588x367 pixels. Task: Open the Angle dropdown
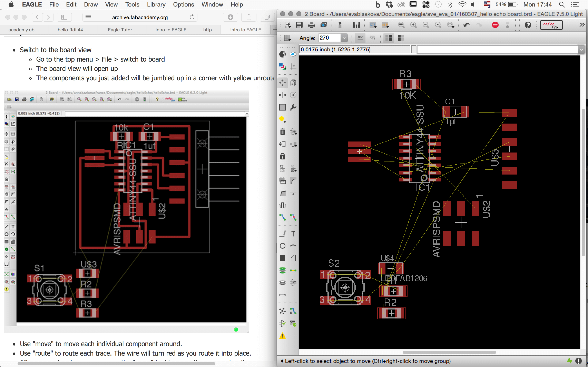pyautogui.click(x=344, y=38)
